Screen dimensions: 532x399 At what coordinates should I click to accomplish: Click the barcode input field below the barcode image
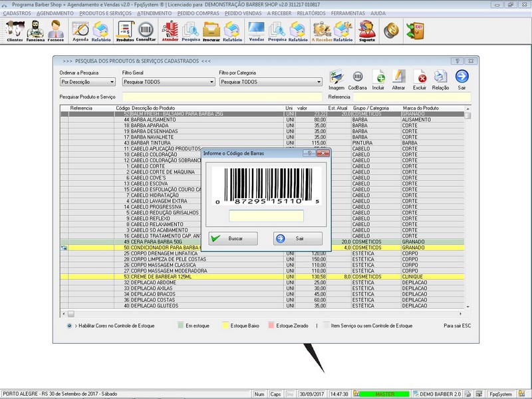[x=266, y=216]
